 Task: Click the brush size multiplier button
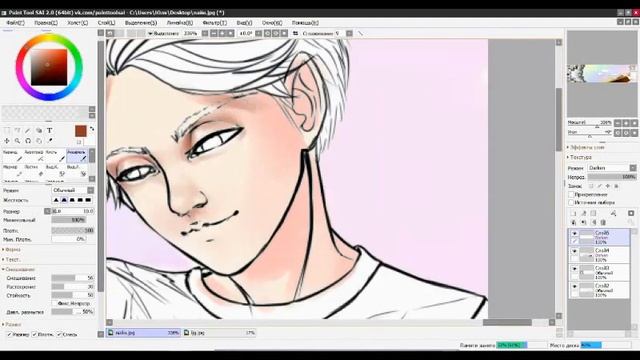pyautogui.click(x=47, y=211)
